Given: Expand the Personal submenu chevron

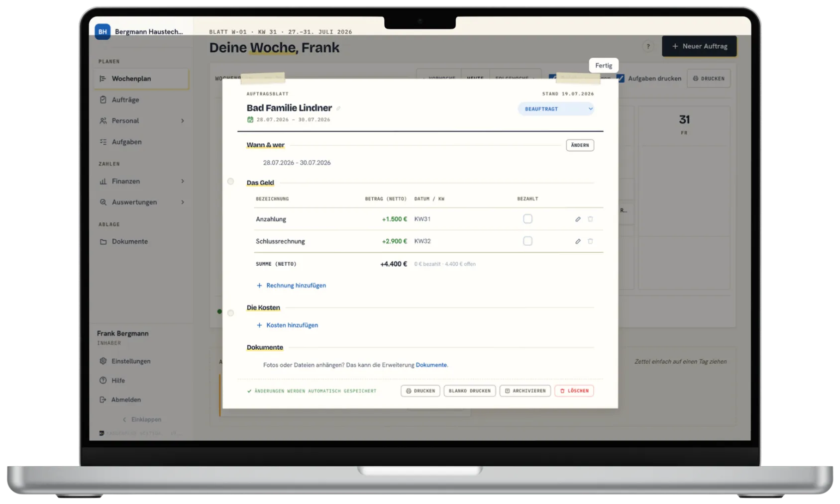Looking at the screenshot, I should tap(183, 121).
